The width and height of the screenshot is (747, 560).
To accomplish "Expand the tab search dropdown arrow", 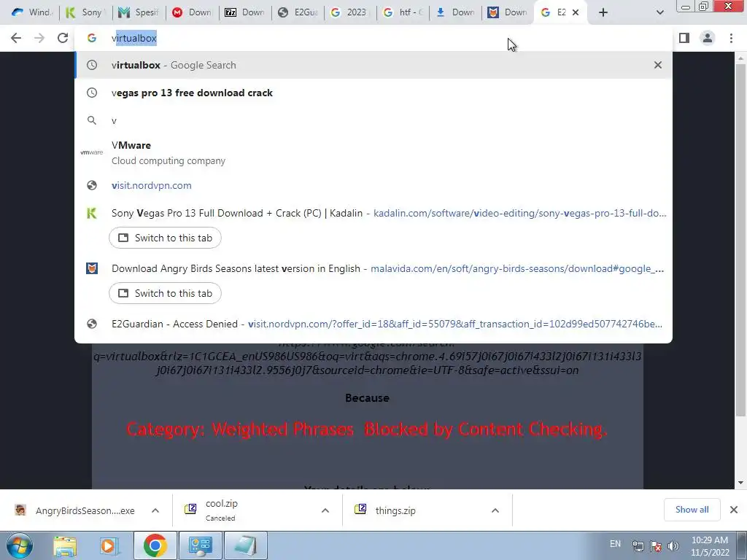I will click(x=659, y=12).
